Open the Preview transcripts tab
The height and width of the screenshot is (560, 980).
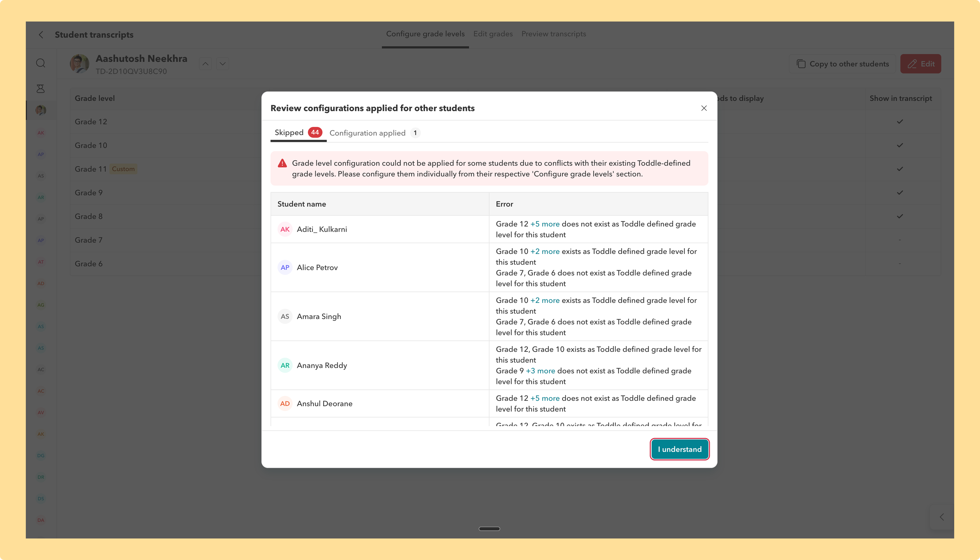pyautogui.click(x=554, y=34)
